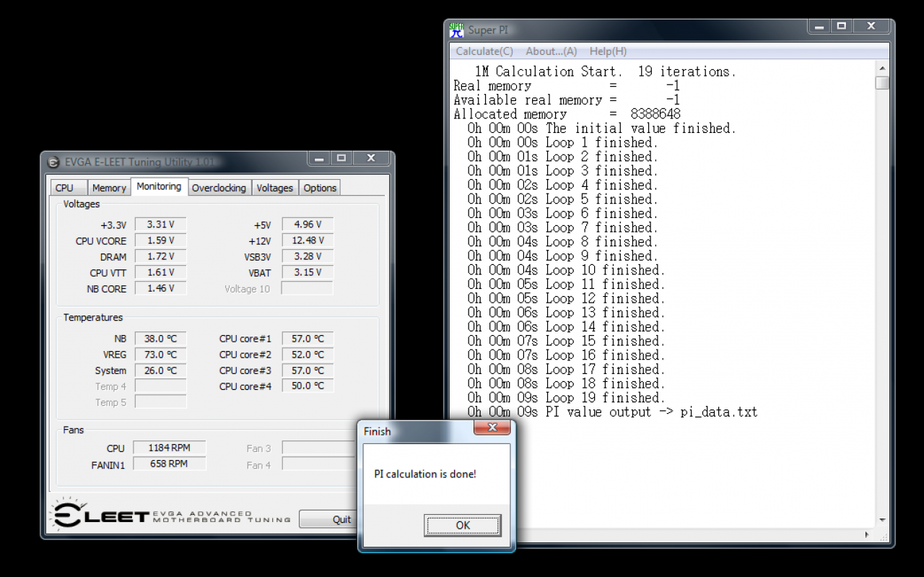Click Super PI horizontal scrollbar right arrow
The height and width of the screenshot is (577, 924).
(x=868, y=534)
